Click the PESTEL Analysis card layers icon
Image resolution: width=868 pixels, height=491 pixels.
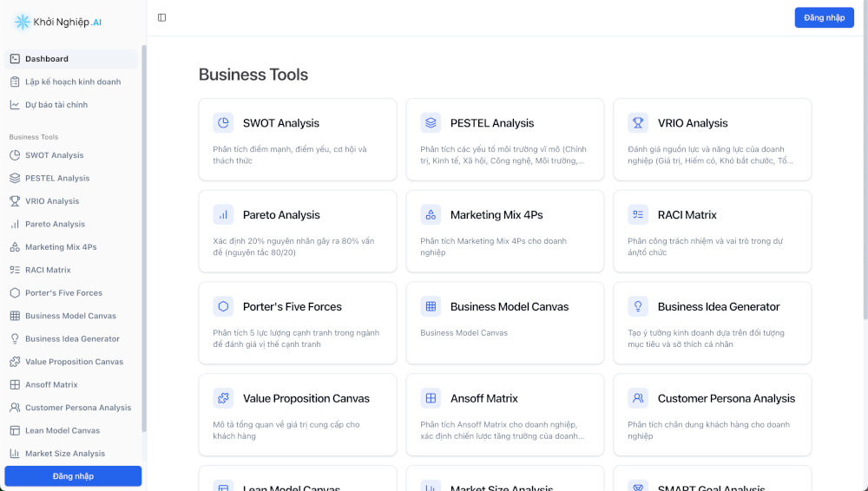[x=431, y=123]
